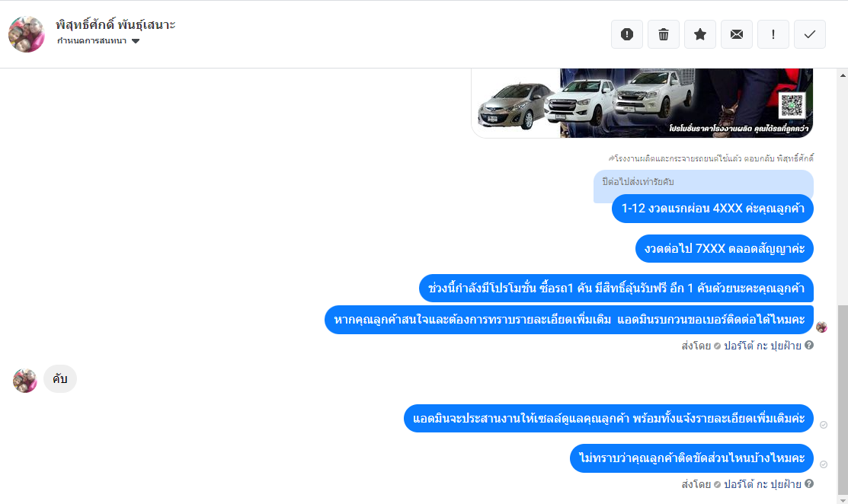Click the chat vertical scrollbar thumb
The width and height of the screenshot is (848, 504).
tap(843, 398)
